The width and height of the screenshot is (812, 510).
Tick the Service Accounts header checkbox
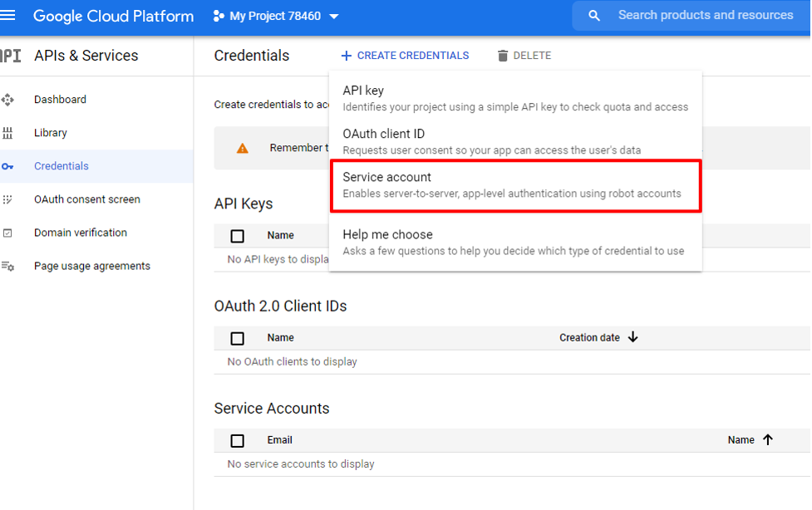click(x=238, y=440)
